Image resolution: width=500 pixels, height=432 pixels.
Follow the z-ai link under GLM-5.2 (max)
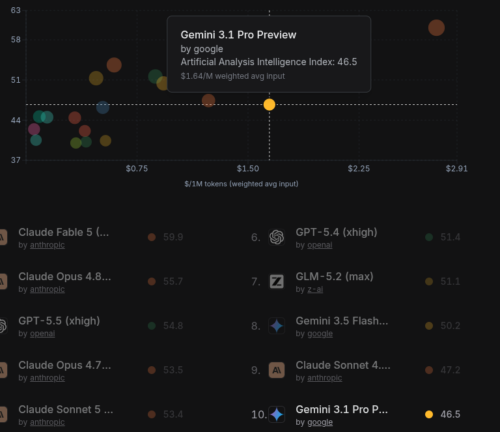click(315, 289)
